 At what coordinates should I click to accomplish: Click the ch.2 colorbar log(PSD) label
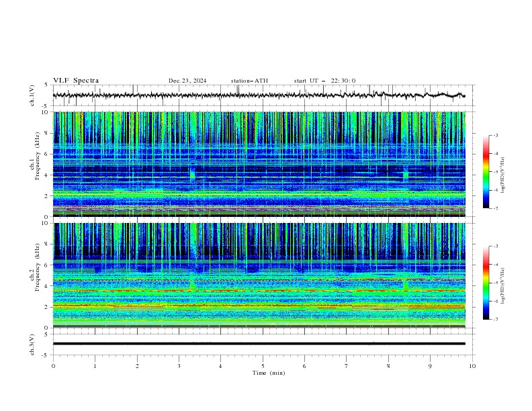point(503,285)
